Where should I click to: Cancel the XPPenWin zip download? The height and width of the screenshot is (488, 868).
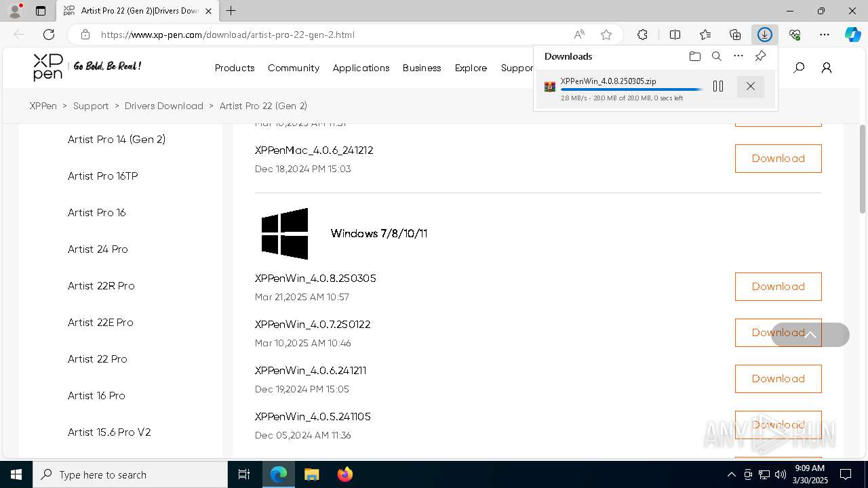(751, 86)
